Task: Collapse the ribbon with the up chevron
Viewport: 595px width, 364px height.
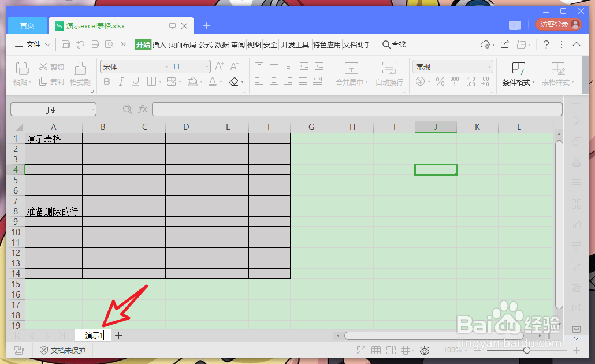Action: pyautogui.click(x=577, y=44)
